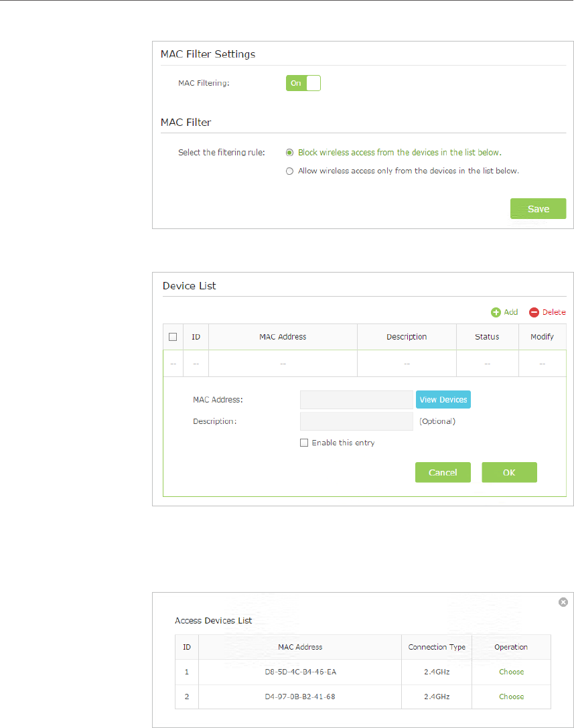Click MAC address D4-97-0B-B2-41-68 cell
Image resolution: width=574 pixels, height=728 pixels.
(x=300, y=697)
